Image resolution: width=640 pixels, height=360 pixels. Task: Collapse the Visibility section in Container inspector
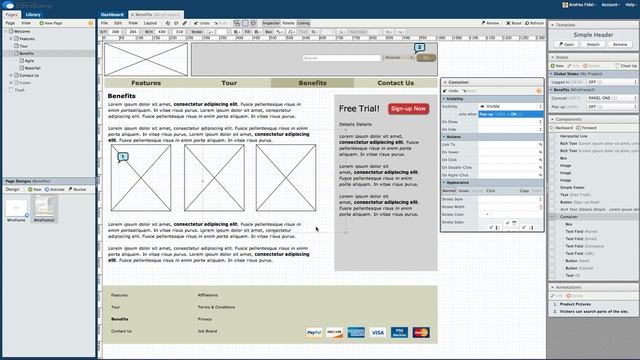point(444,99)
